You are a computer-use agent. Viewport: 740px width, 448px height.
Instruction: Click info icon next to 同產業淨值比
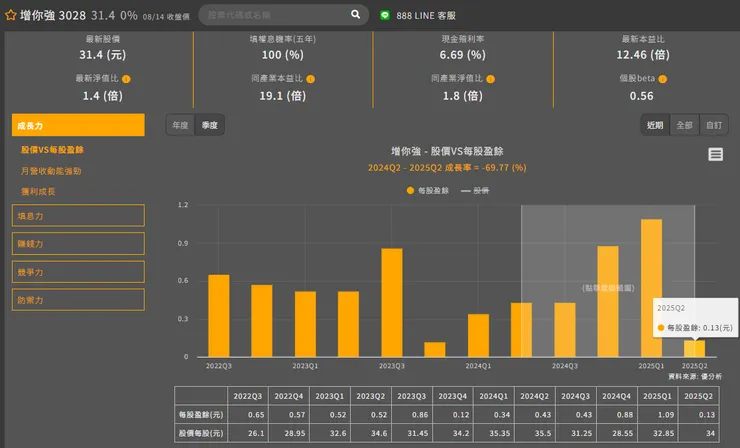pyautogui.click(x=490, y=79)
